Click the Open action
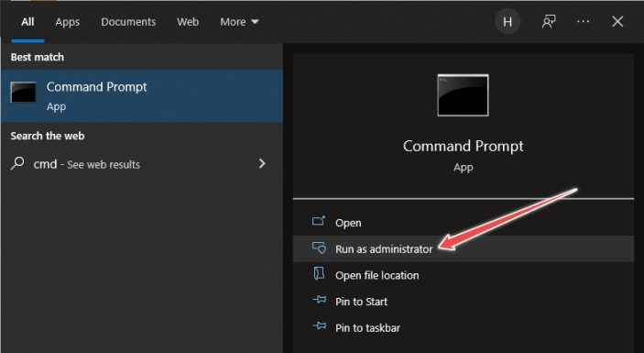644x353 pixels. 464,222
